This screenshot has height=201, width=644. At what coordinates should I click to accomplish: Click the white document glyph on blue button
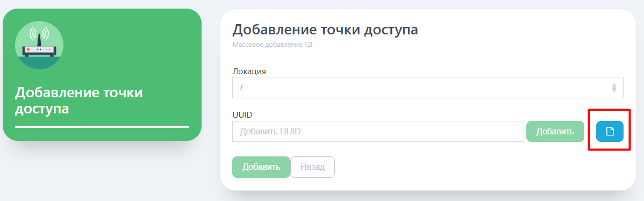click(610, 131)
